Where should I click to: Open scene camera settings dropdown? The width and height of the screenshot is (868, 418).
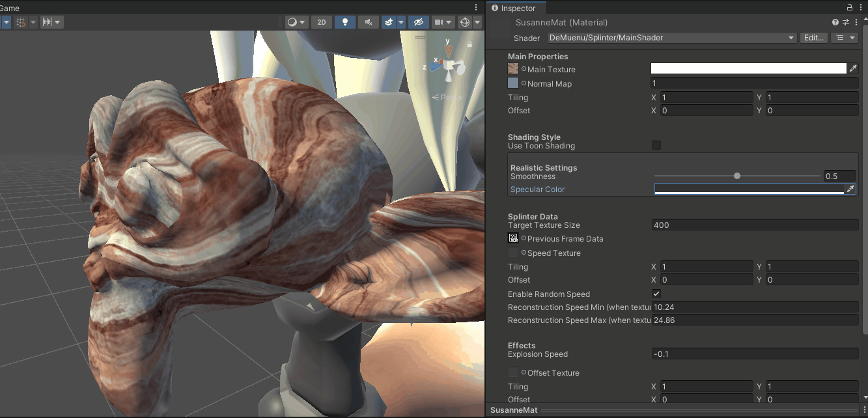[443, 22]
